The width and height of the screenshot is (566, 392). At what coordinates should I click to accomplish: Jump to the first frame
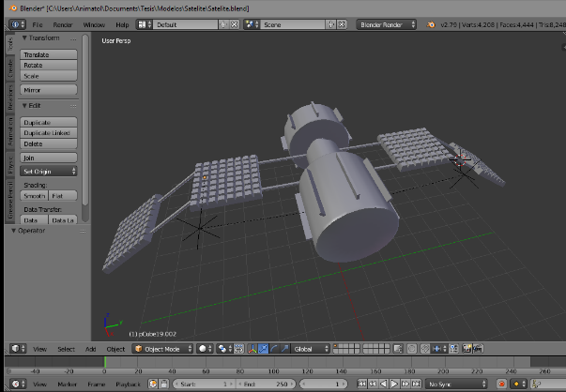362,384
